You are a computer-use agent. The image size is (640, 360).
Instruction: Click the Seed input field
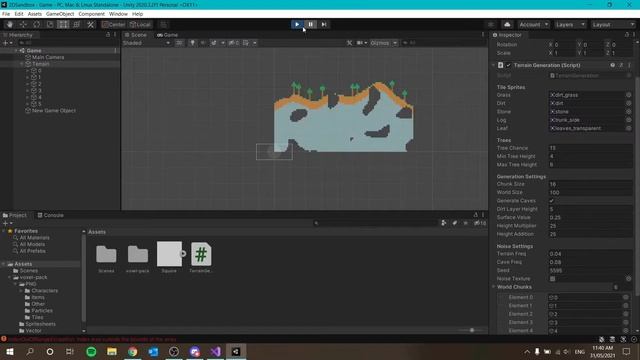(x=590, y=271)
